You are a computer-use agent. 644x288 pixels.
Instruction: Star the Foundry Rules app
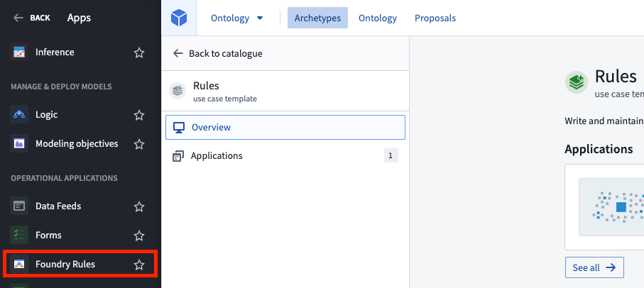pyautogui.click(x=139, y=265)
